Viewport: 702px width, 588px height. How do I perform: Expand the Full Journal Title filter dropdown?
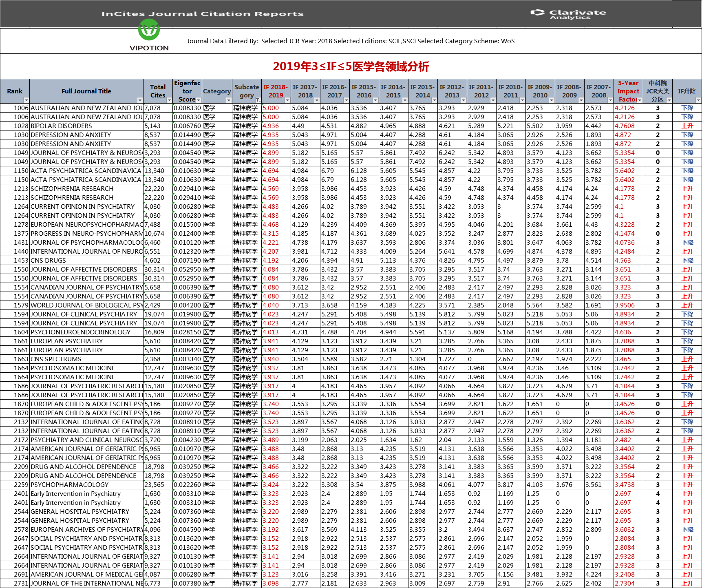[x=140, y=100]
